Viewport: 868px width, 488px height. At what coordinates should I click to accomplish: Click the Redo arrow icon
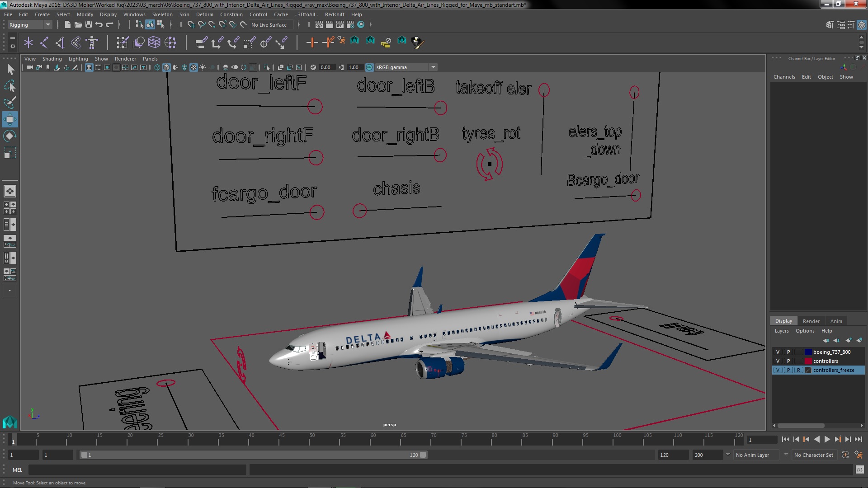pyautogui.click(x=109, y=24)
